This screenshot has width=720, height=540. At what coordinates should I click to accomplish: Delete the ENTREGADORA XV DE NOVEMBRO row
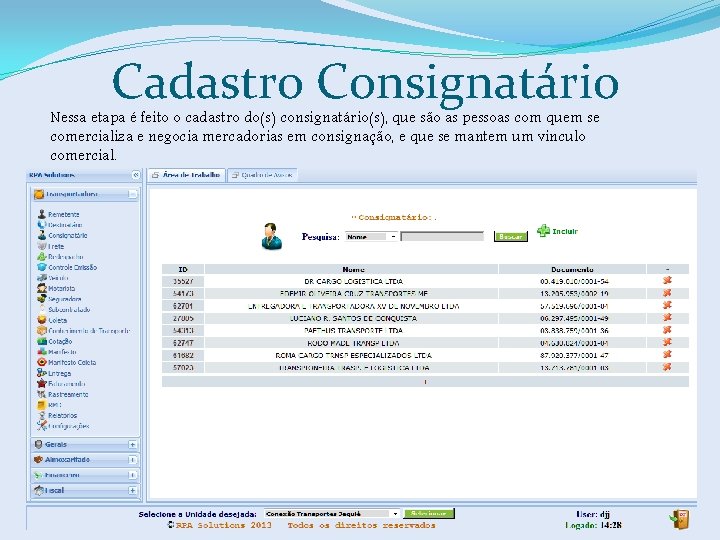tap(667, 305)
